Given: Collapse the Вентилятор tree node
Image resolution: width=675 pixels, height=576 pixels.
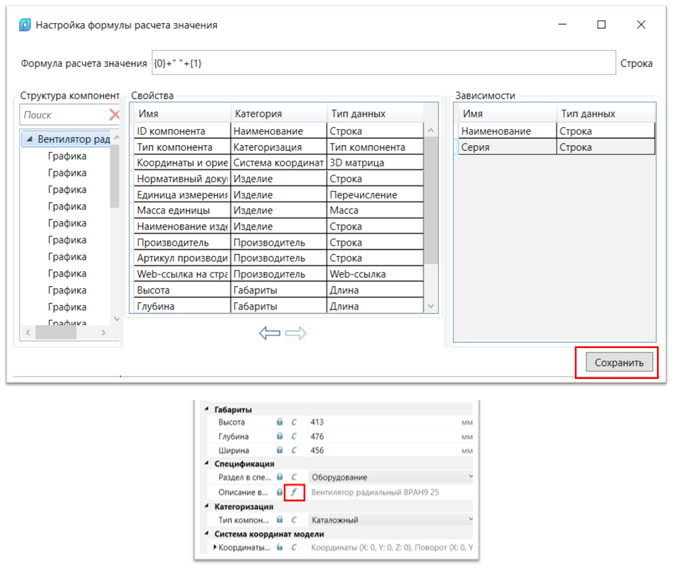Looking at the screenshot, I should tap(29, 139).
